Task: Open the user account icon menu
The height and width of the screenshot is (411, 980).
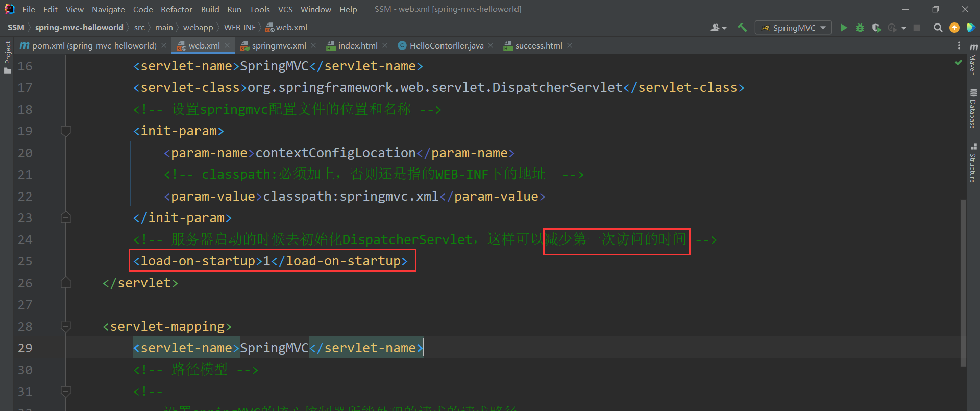Action: 718,28
